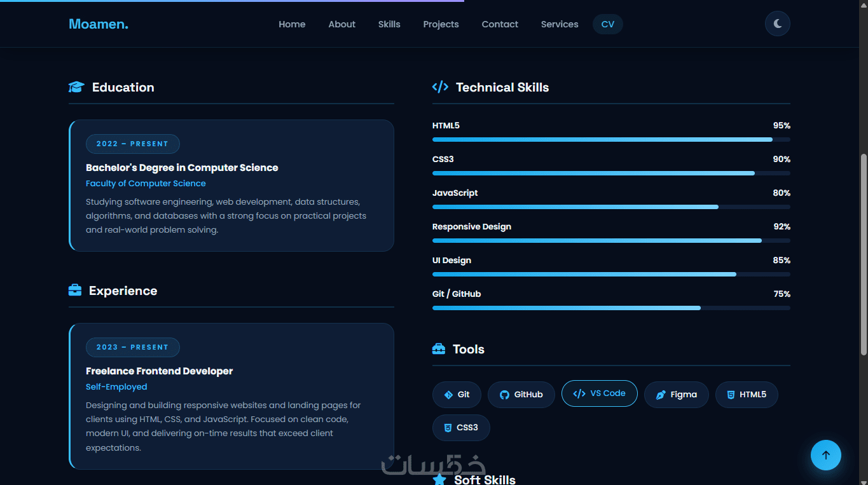Click the JavaScript skill label
Image resolution: width=868 pixels, height=485 pixels.
point(455,193)
